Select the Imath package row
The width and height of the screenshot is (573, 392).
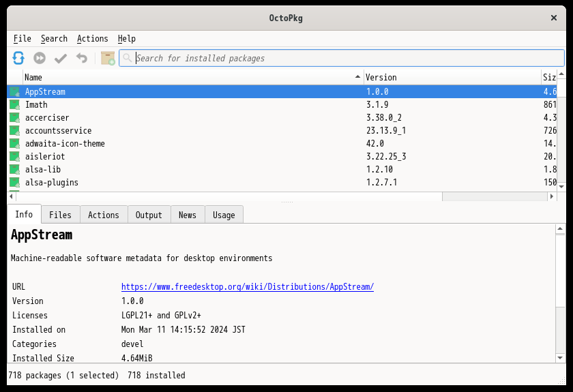pos(282,105)
